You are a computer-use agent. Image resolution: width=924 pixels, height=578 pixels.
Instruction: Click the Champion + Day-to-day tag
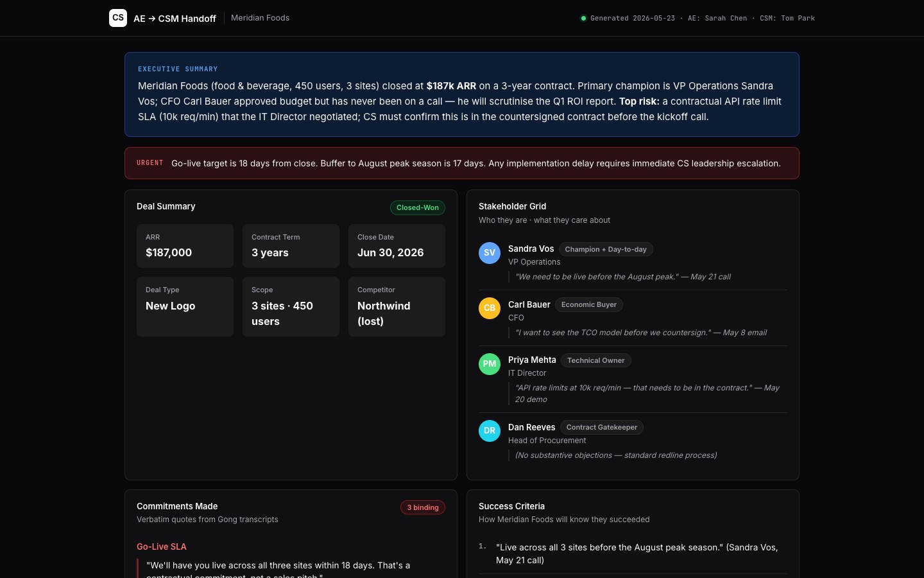[606, 249]
